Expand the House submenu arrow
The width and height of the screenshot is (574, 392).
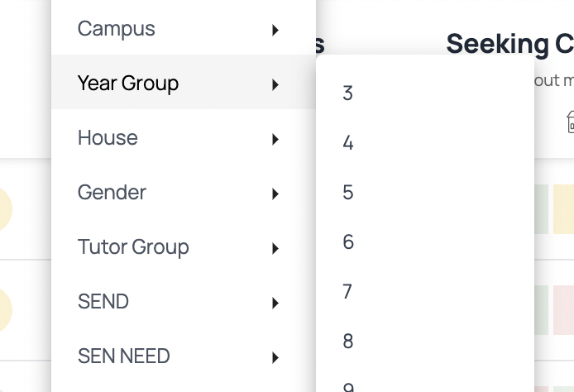click(x=275, y=140)
